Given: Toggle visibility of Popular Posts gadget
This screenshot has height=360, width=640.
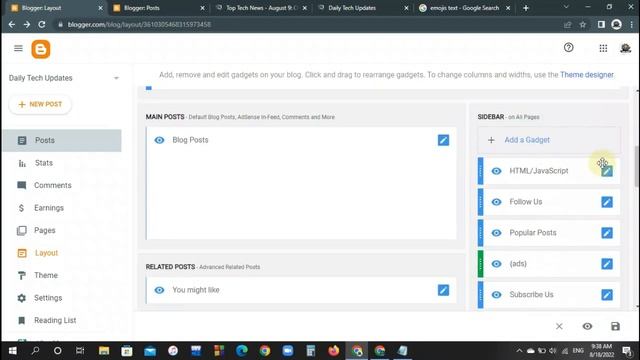Looking at the screenshot, I should tap(496, 233).
